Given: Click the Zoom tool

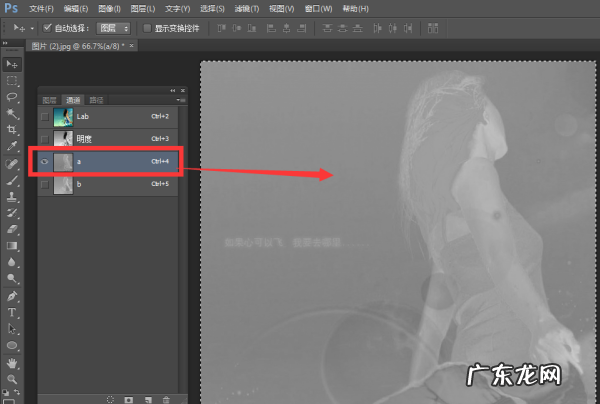Looking at the screenshot, I should (12, 379).
